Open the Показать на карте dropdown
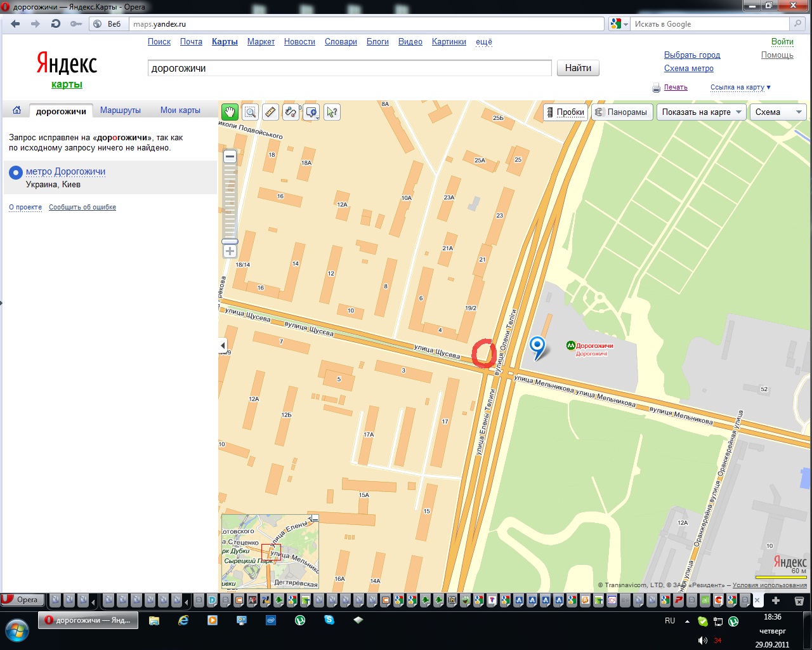 [701, 112]
